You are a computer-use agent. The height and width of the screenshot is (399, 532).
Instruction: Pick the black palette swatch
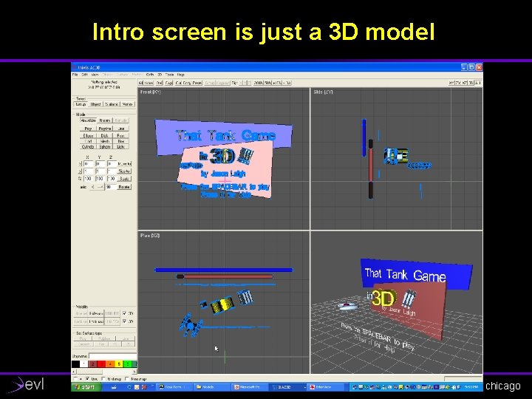[75, 364]
